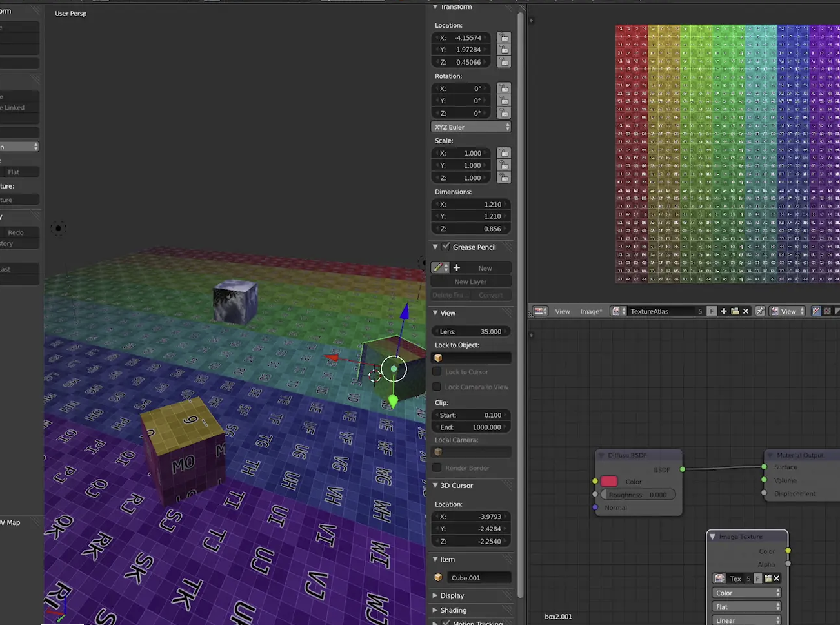This screenshot has height=625, width=840.
Task: Pin the TextureAtlas image with the pin icon
Action: 759,311
